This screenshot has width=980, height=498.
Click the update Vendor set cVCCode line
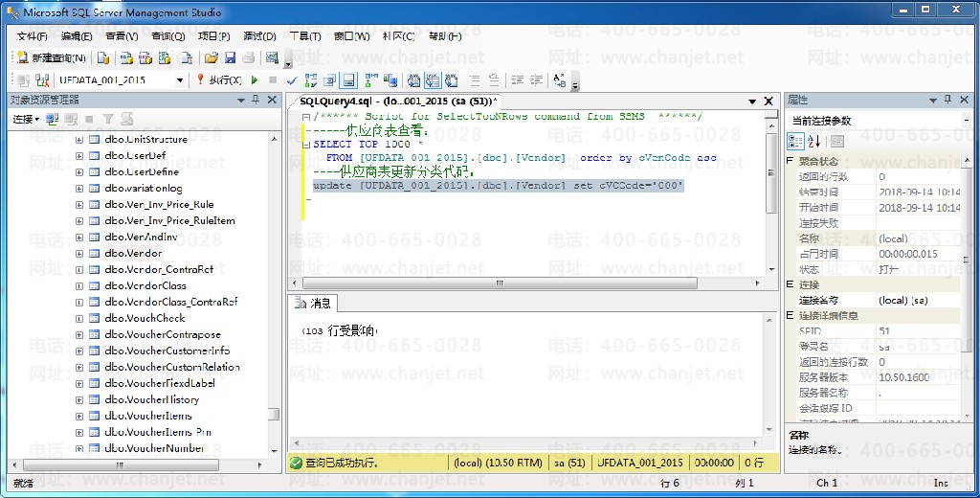pyautogui.click(x=498, y=186)
